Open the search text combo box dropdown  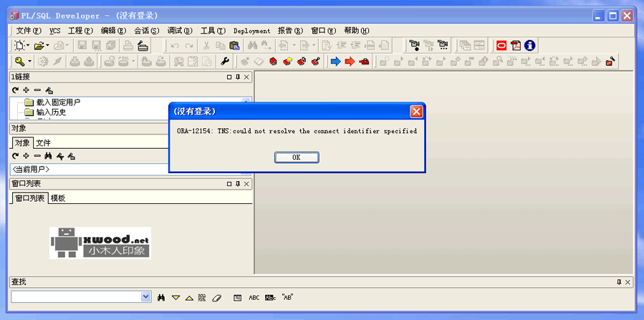click(x=146, y=296)
